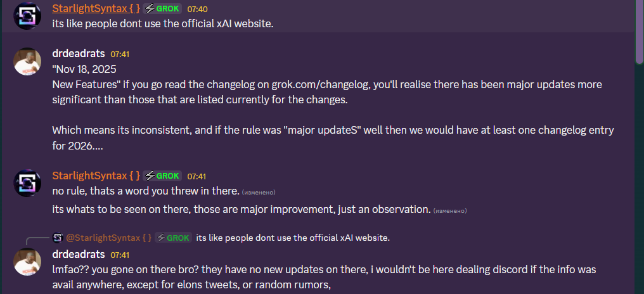Open drdeadrats username above "Nov 18, 2025"

click(78, 54)
